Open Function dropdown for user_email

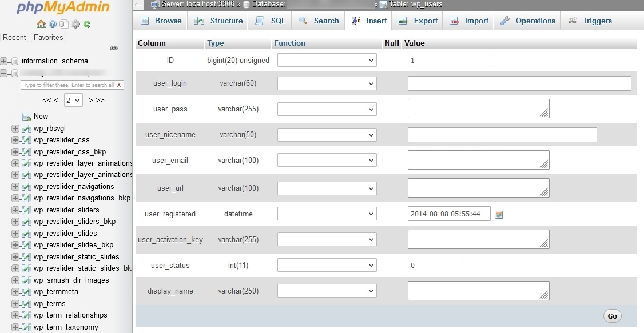327,160
